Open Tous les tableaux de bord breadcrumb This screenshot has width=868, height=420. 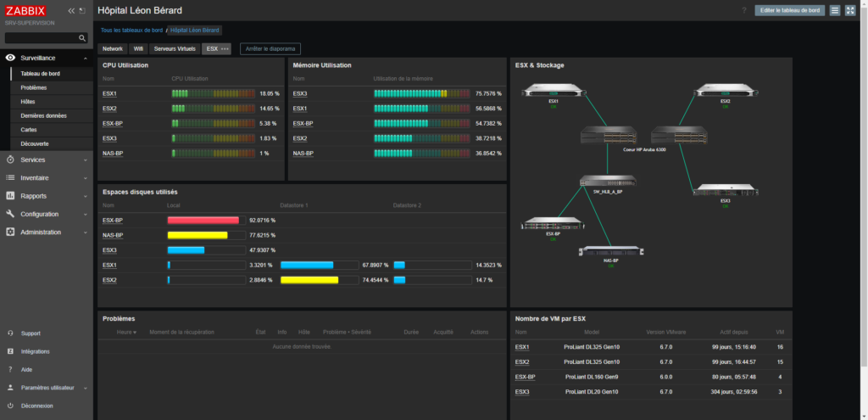click(x=131, y=30)
